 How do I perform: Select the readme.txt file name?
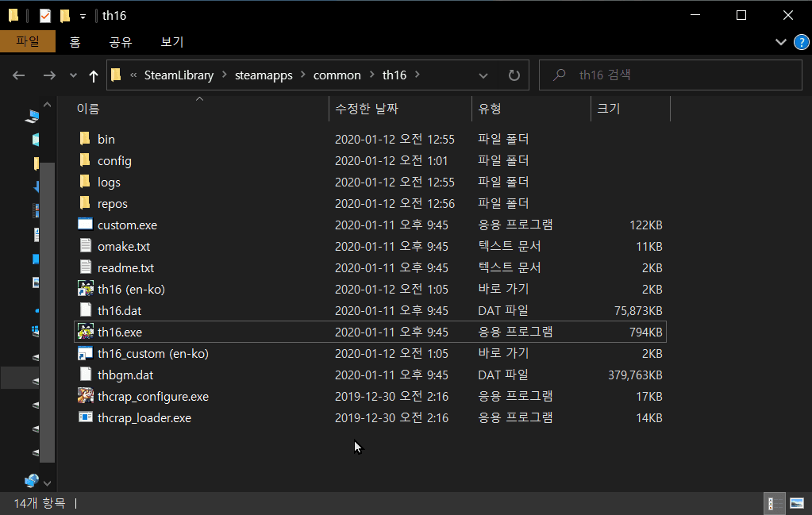point(126,268)
